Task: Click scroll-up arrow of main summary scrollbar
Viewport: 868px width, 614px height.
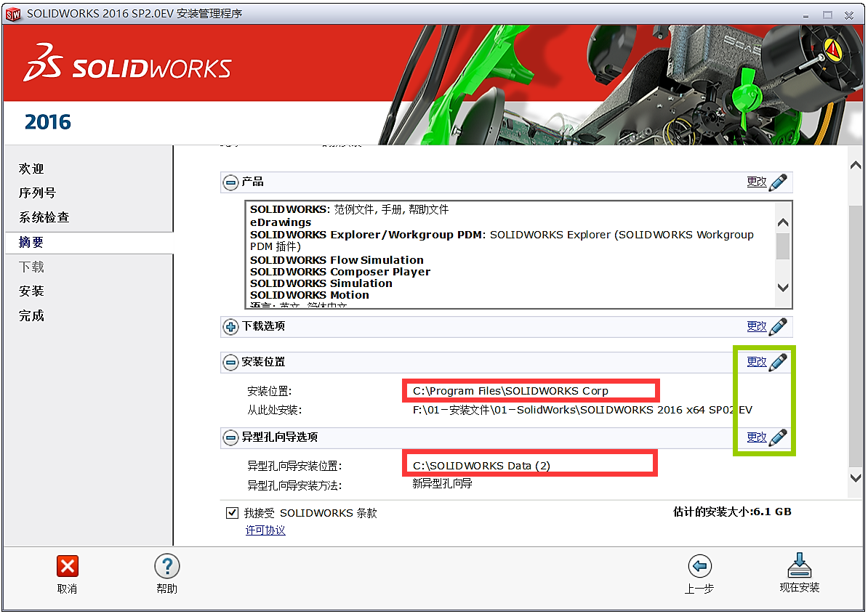Action: pos(856,166)
